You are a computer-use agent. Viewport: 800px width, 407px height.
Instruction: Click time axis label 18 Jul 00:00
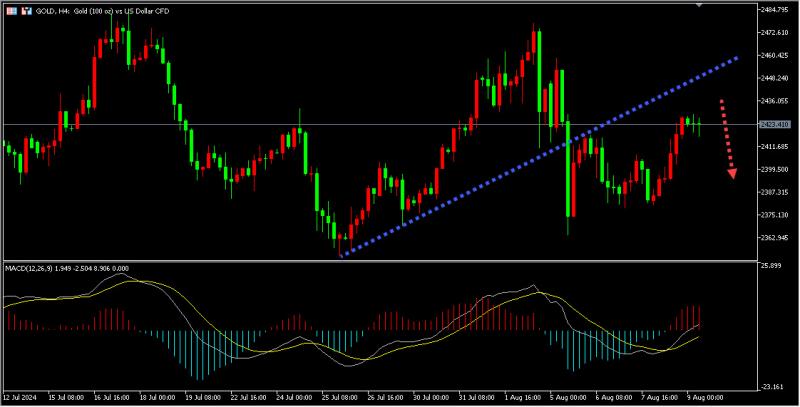click(x=158, y=397)
